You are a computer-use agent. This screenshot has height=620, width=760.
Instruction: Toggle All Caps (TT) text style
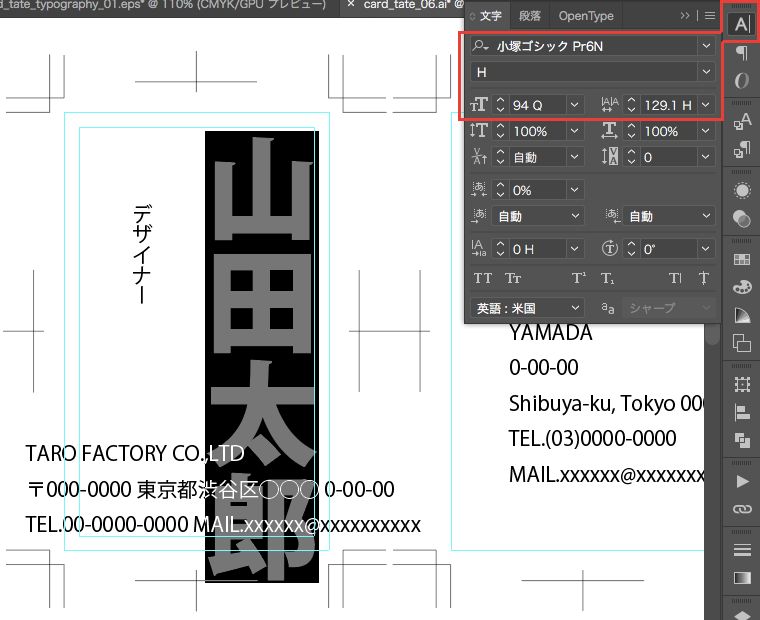(483, 278)
